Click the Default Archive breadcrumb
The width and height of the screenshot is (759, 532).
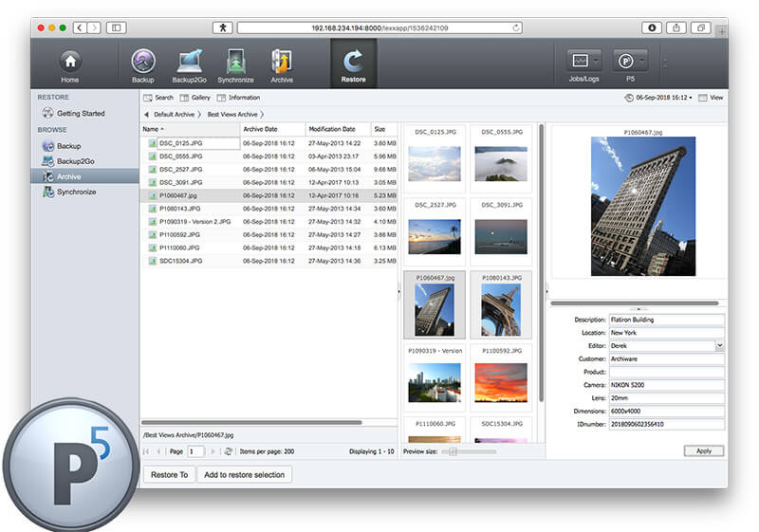click(175, 115)
